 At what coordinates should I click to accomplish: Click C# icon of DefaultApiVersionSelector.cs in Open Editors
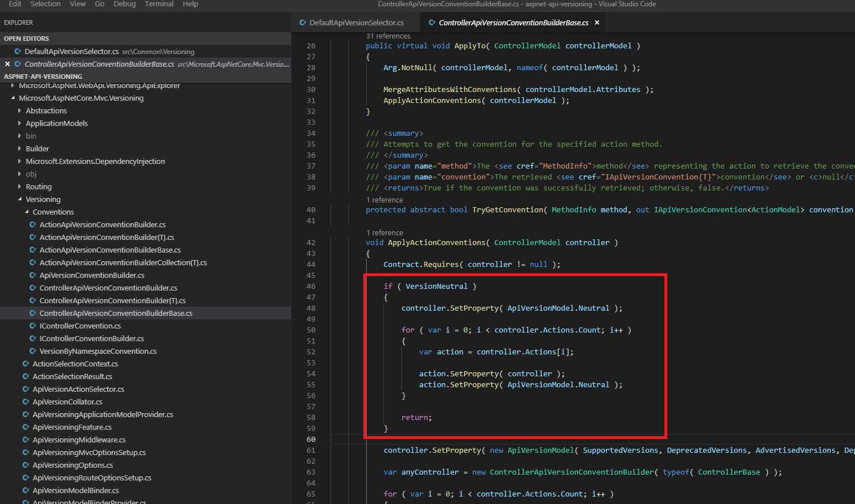[18, 51]
